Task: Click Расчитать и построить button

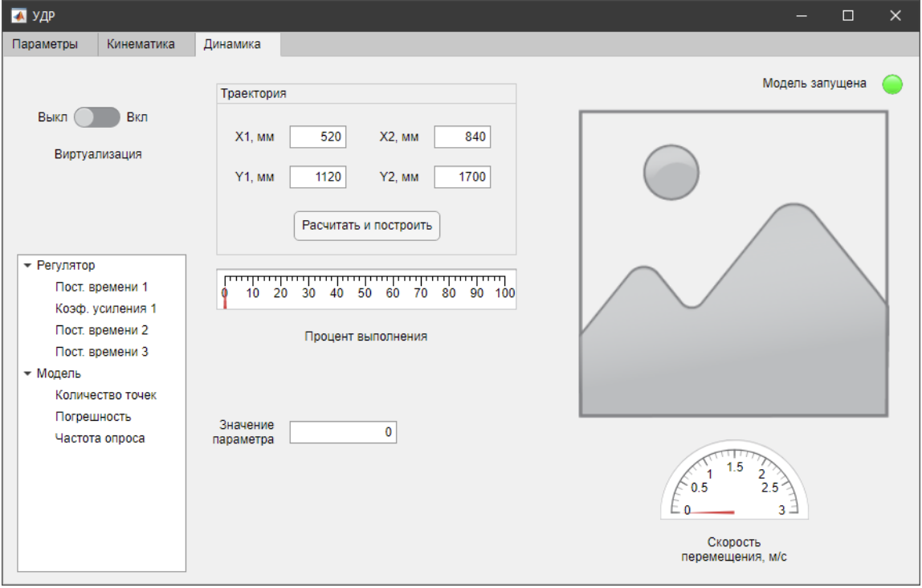Action: tap(367, 225)
